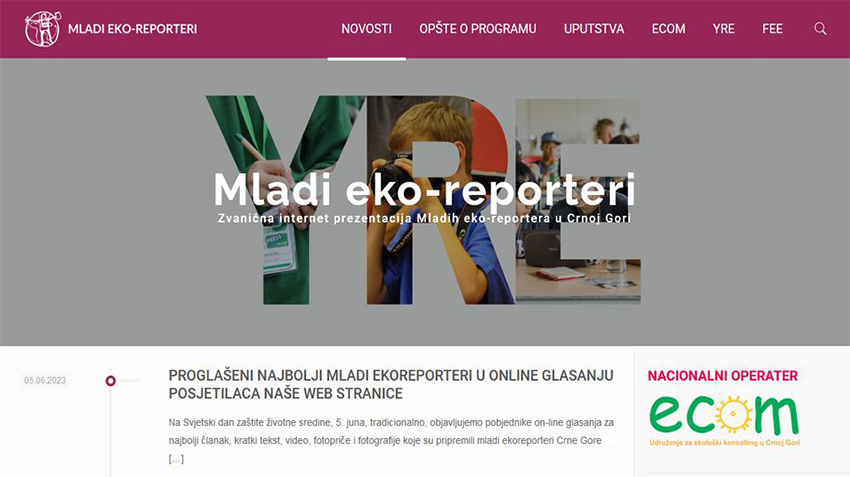This screenshot has height=477, width=850.
Task: Click the Mladi eko-reporteri circular logo
Action: (x=43, y=29)
